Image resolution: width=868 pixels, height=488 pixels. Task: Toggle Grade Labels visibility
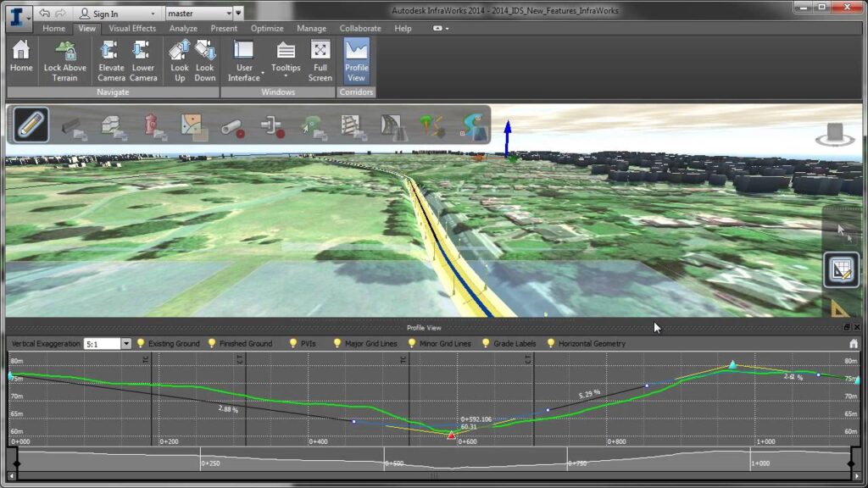pos(509,344)
